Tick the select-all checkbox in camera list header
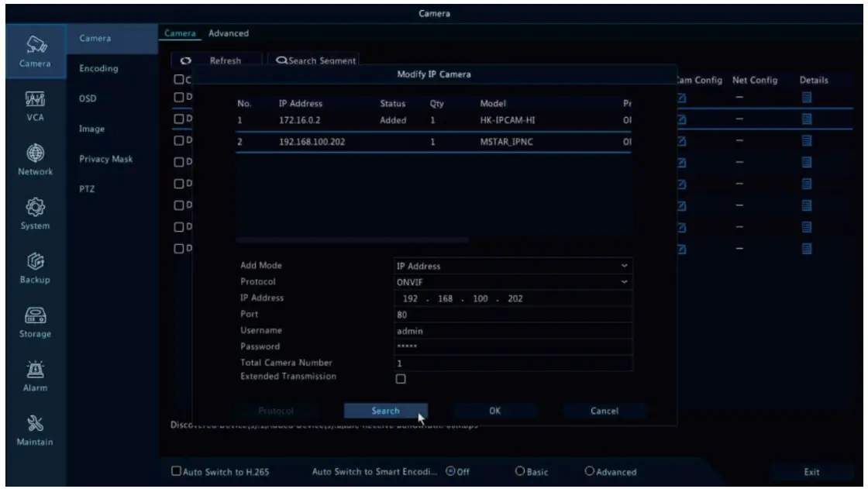This screenshot has height=489, width=868. [x=179, y=79]
